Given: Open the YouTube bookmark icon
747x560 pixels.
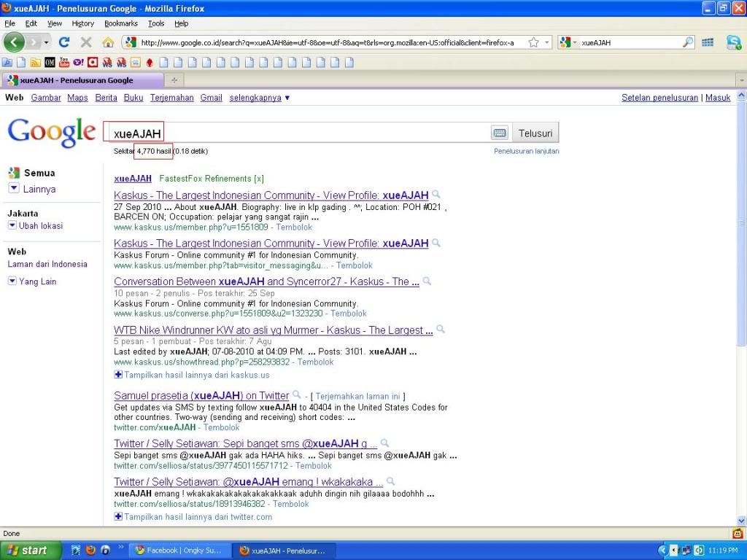Looking at the screenshot, I should click(x=64, y=63).
